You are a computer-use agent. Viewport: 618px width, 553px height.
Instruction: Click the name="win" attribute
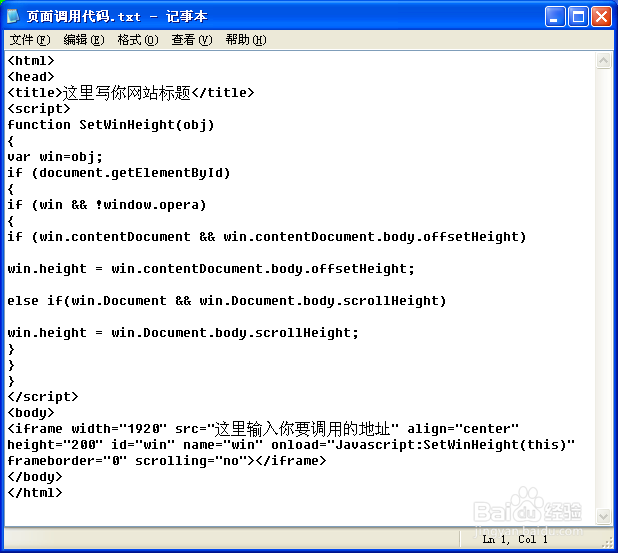(223, 445)
